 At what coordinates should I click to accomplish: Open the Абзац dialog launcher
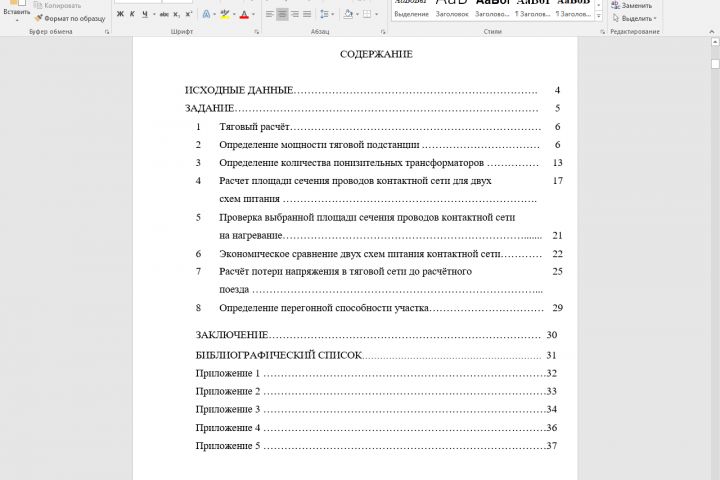383,32
